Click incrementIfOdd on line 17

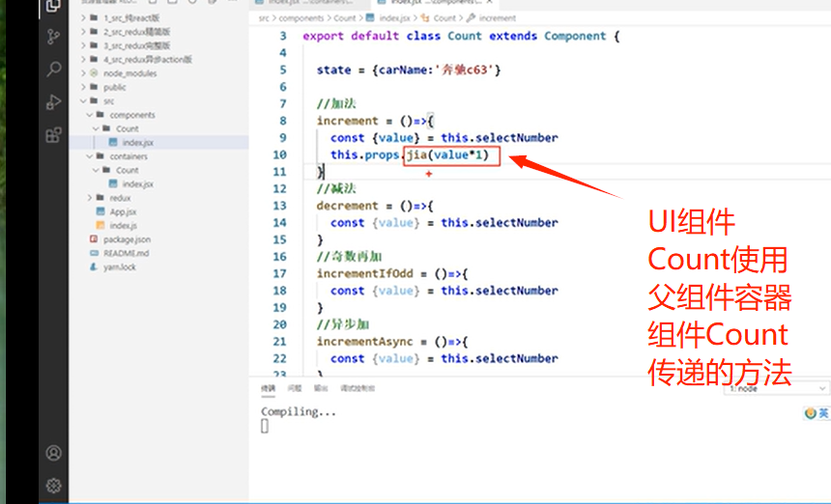pos(364,273)
